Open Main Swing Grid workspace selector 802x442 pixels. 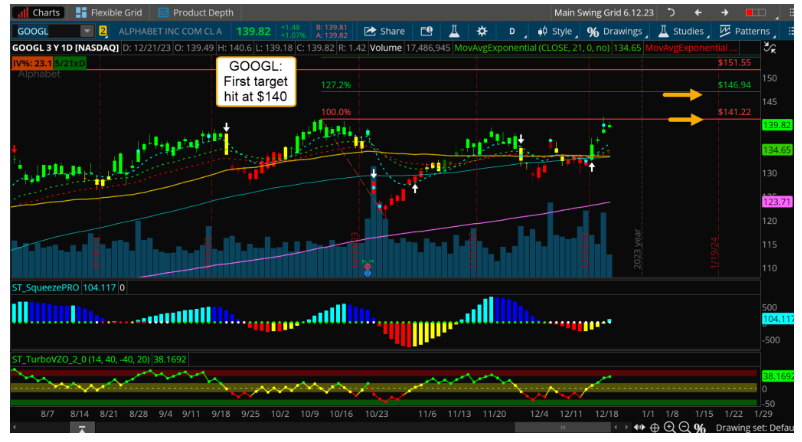coord(624,12)
